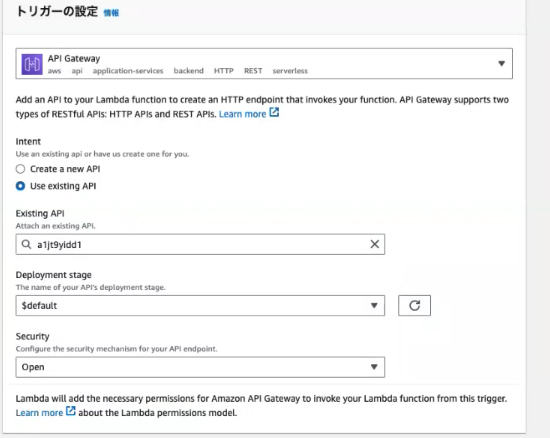Screen dimensions: 550x438
Task: Click the Security dropdown arrow
Action: [x=374, y=367]
